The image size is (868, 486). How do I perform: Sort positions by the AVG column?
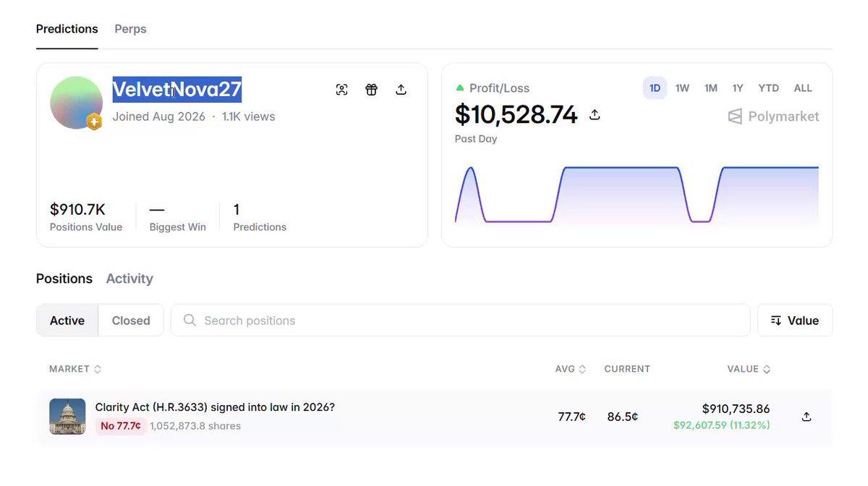pyautogui.click(x=571, y=369)
